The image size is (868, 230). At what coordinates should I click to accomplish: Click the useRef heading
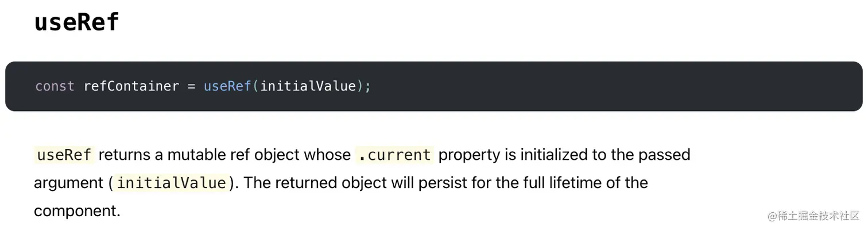(x=76, y=22)
